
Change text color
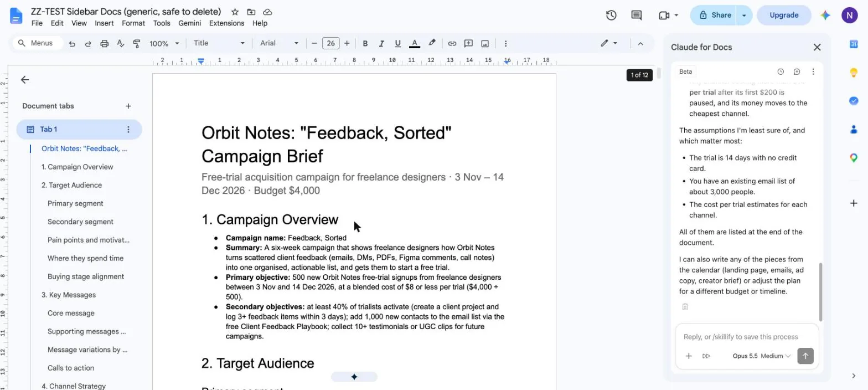coord(414,43)
